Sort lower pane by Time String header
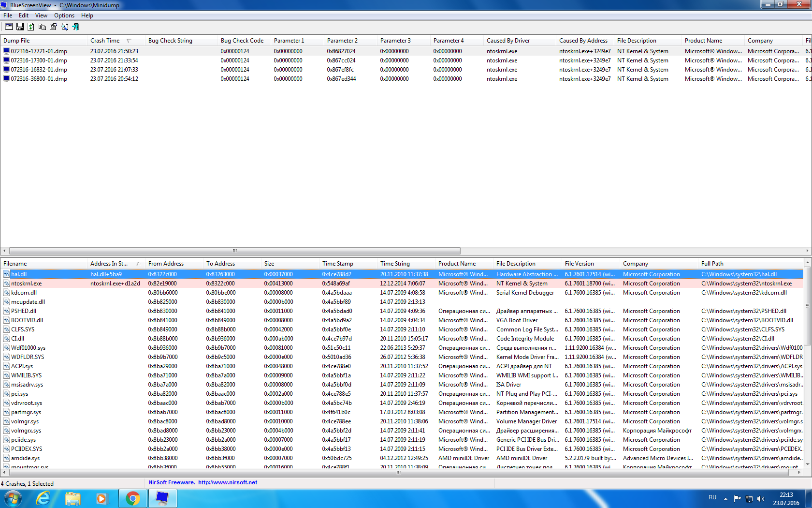This screenshot has height=508, width=812. (x=406, y=264)
